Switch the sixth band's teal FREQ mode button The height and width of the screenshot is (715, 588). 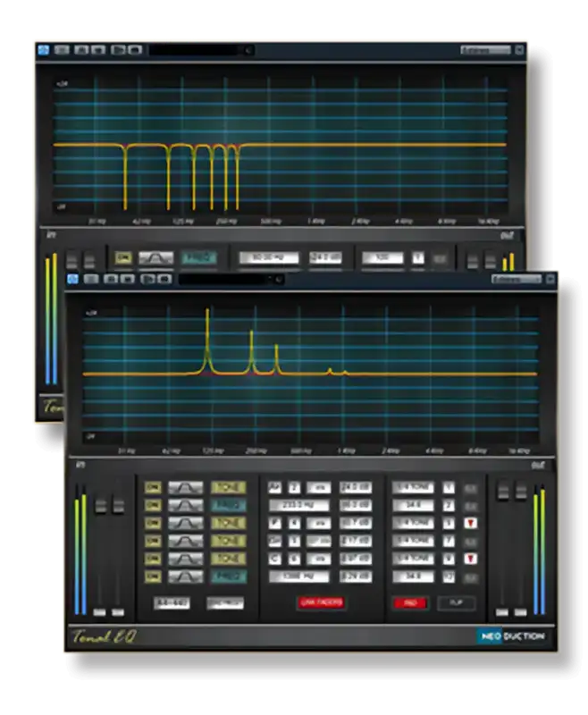(x=229, y=576)
